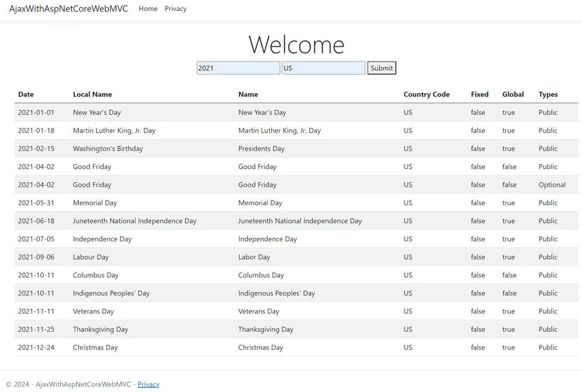Viewport: 582px width, 392px height.
Task: Click the Public type in Memorial Day row
Action: tap(548, 203)
